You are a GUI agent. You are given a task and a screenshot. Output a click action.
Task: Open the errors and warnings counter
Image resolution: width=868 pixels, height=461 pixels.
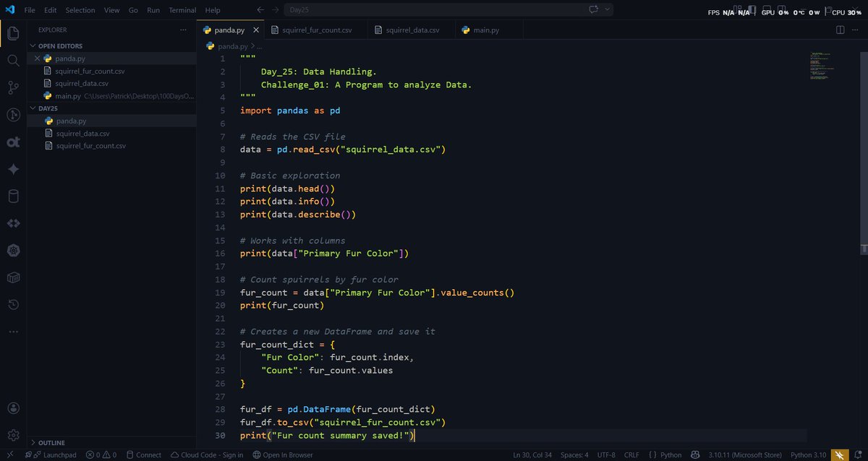(x=101, y=454)
